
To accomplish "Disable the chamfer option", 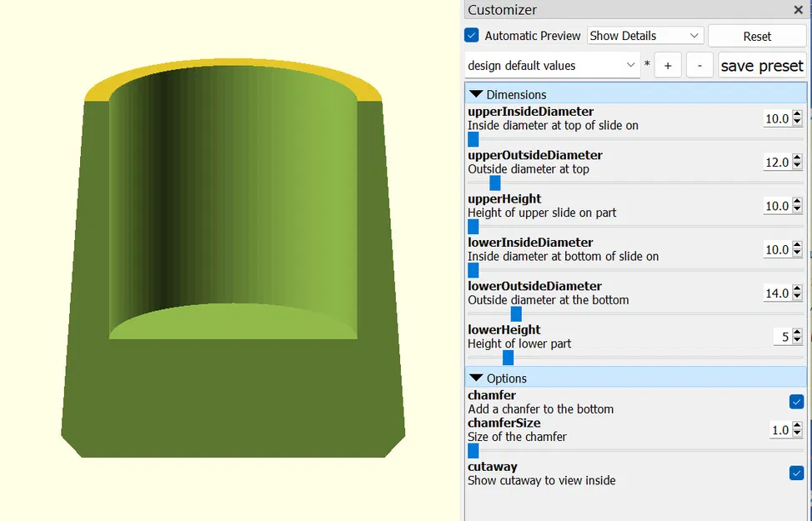I will click(x=796, y=401).
